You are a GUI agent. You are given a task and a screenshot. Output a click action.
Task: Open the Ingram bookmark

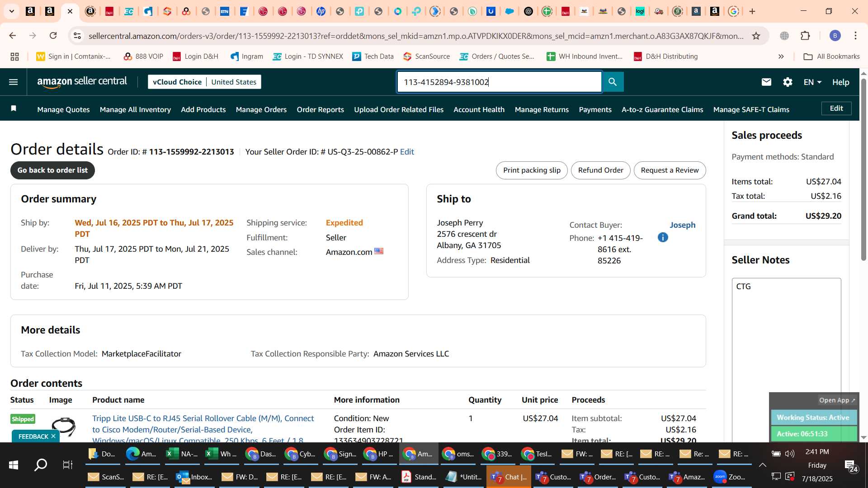click(x=246, y=56)
